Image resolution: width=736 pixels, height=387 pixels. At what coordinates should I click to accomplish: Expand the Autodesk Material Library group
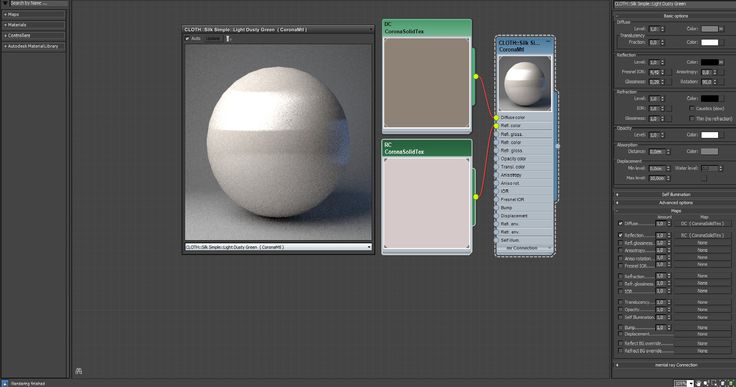tap(34, 46)
